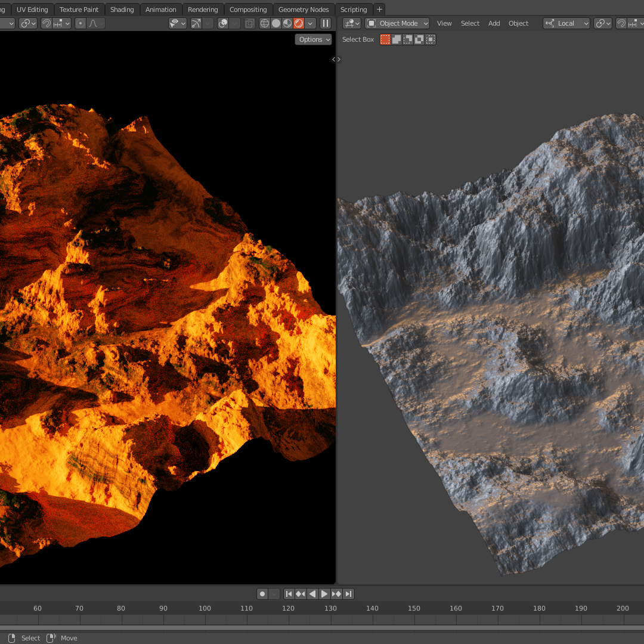Open Local transform orientation dropdown
Viewport: 644px width, 644px height.
[566, 23]
